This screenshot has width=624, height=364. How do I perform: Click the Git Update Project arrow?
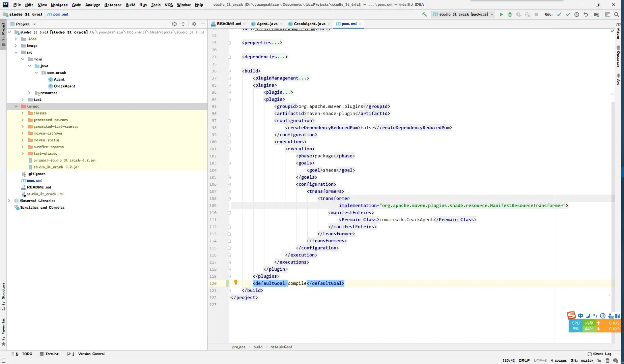pos(559,14)
